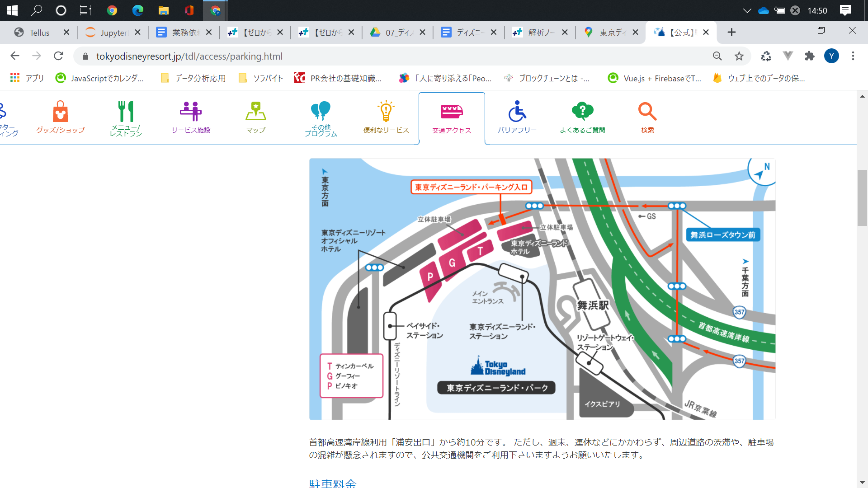Open the Chrome three-dot menu
The height and width of the screenshot is (488, 868).
(853, 56)
